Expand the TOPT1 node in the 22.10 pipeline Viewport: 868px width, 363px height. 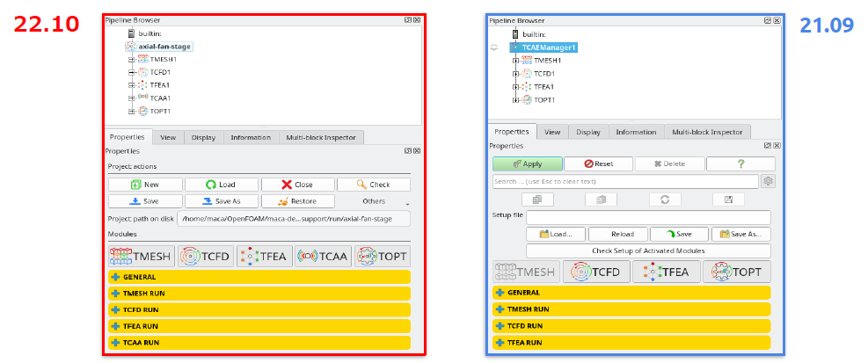[131, 112]
